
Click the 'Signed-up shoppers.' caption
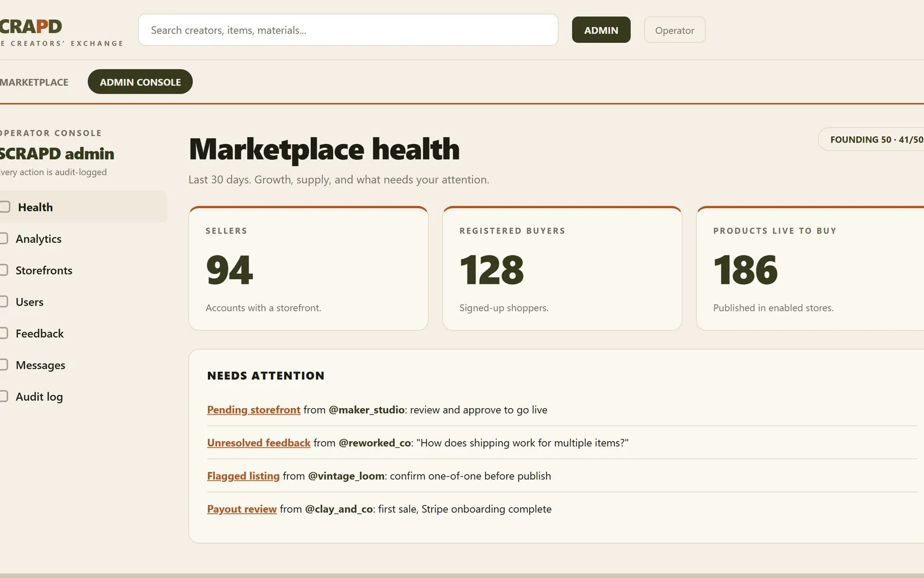tap(504, 308)
